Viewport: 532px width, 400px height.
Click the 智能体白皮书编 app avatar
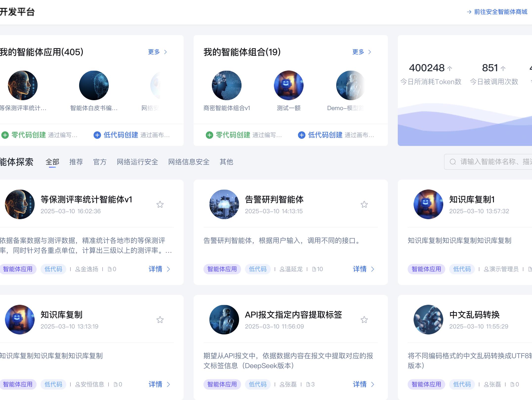(x=94, y=85)
